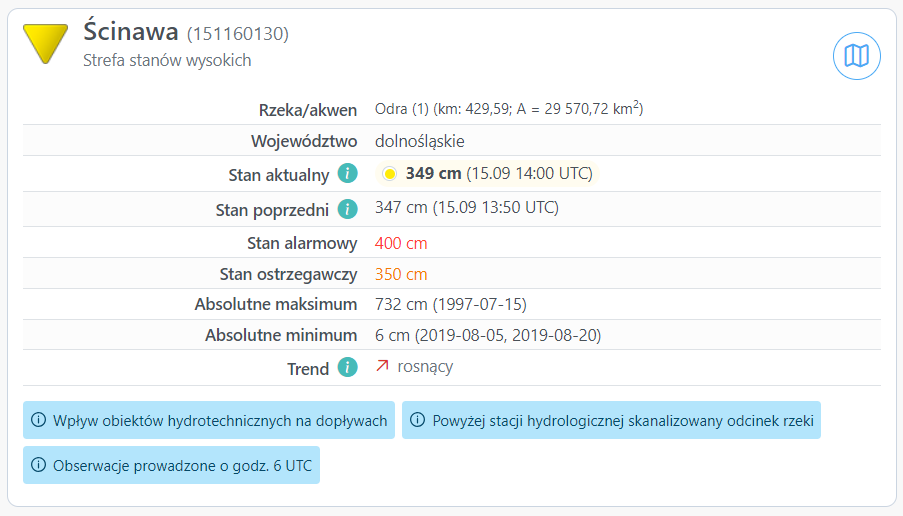Click info icon next to Stan aktualny
This screenshot has width=903, height=516.
347,174
